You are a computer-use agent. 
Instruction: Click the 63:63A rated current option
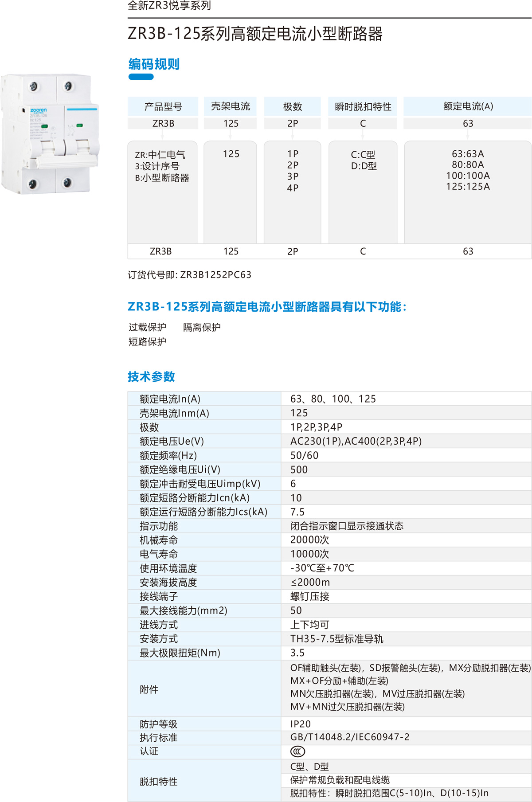pyautogui.click(x=468, y=154)
